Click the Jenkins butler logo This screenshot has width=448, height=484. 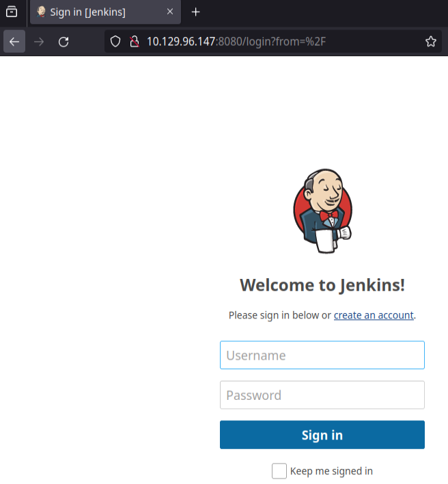[322, 211]
